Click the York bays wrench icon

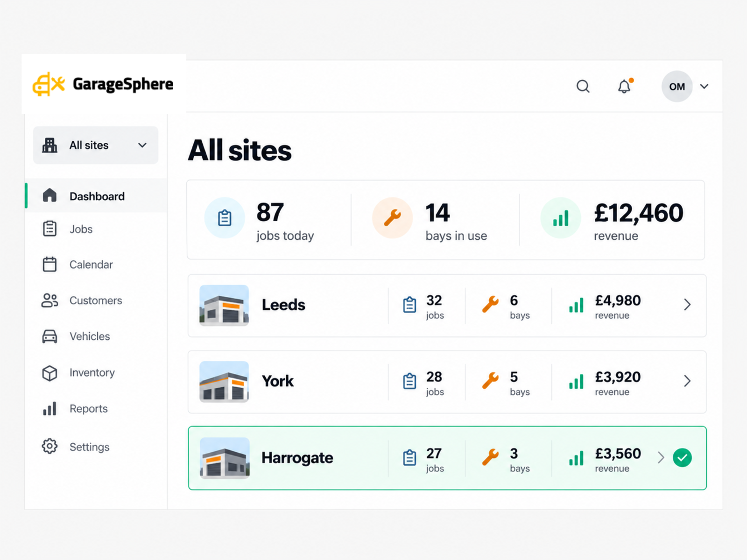click(491, 381)
